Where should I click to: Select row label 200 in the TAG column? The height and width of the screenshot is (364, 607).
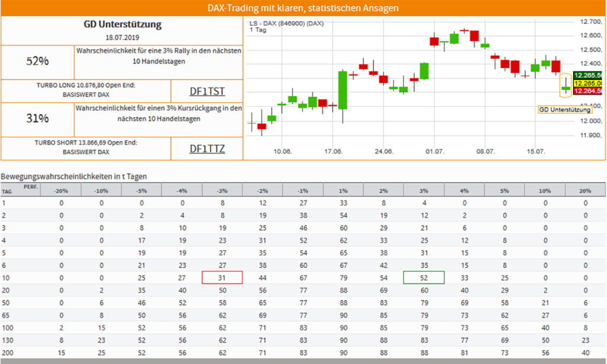click(7, 353)
